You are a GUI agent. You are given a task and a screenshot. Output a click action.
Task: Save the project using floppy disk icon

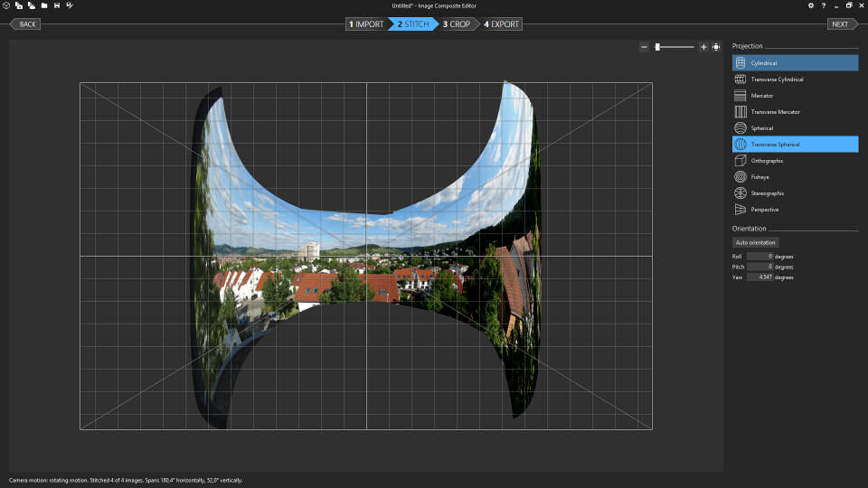[x=57, y=5]
